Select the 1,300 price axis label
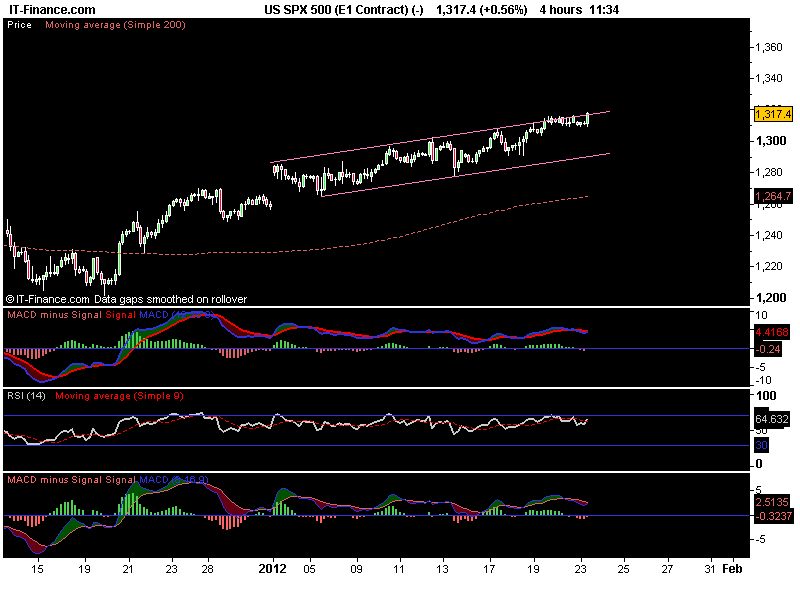This screenshot has width=800, height=600. coord(771,141)
